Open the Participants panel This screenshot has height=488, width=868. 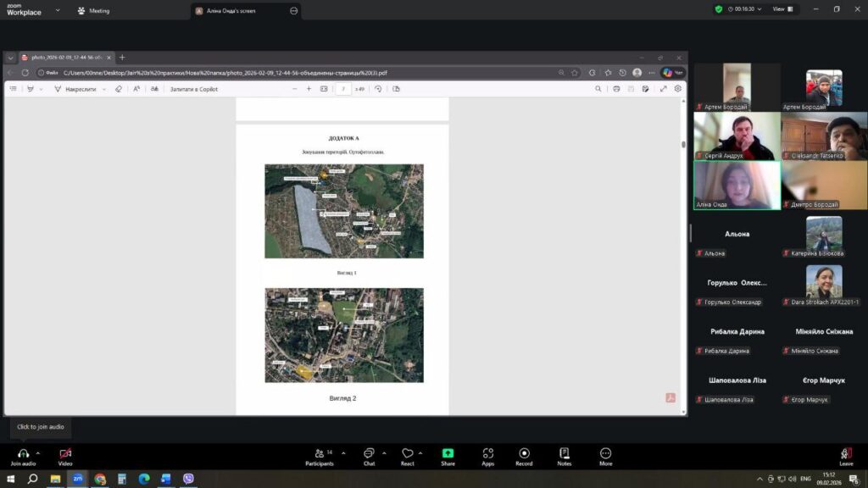click(x=319, y=453)
